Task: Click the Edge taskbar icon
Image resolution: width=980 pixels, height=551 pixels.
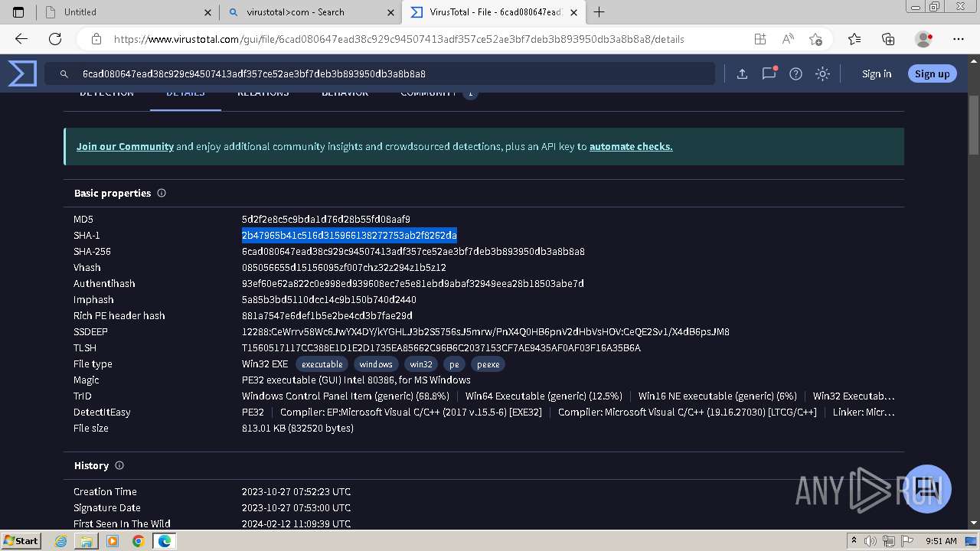Action: tap(164, 541)
